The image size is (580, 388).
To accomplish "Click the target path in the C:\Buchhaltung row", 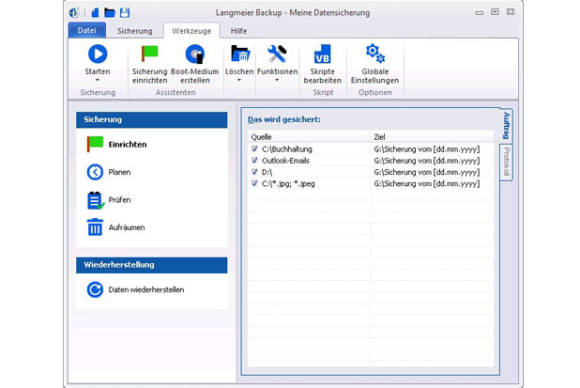I will click(427, 149).
